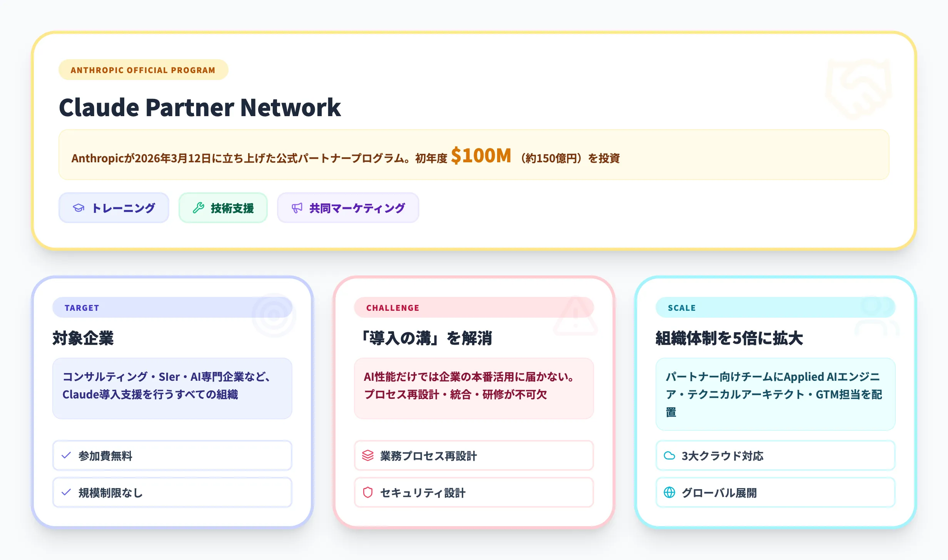Expand the TARGET card header
948x560 pixels.
tap(82, 307)
